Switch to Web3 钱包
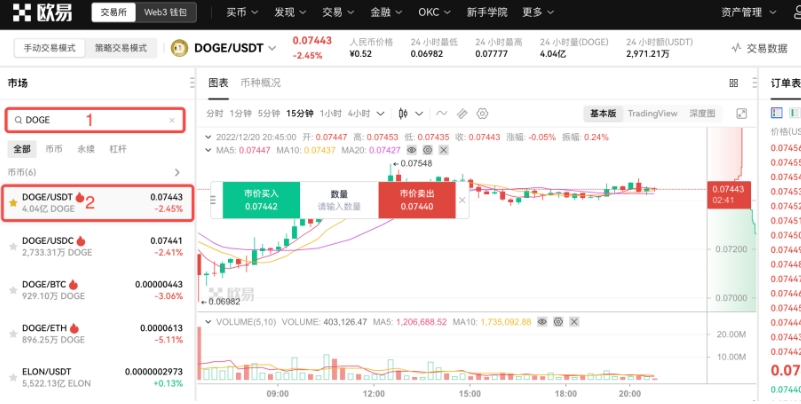This screenshot has width=801, height=404. [165, 12]
